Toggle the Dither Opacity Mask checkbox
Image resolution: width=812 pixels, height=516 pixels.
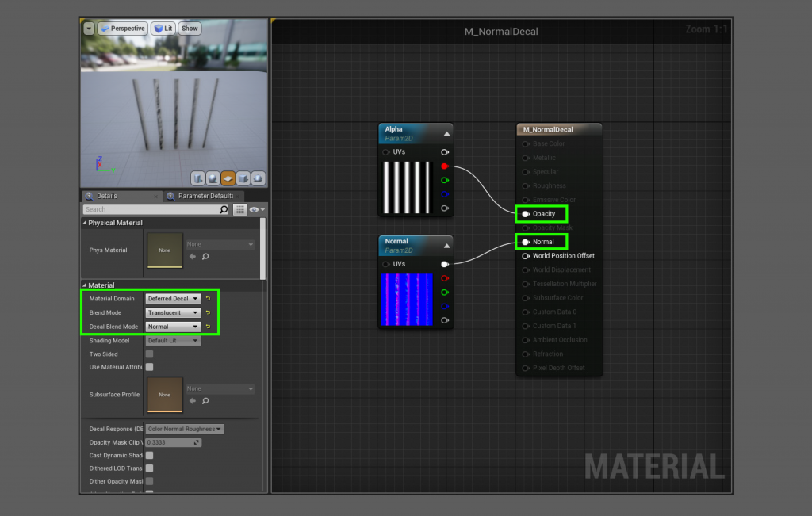pos(149,481)
